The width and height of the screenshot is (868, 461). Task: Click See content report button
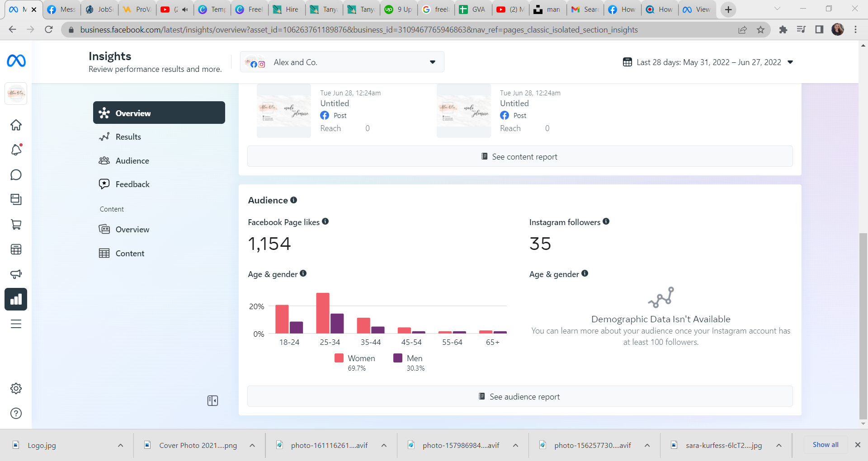click(x=520, y=156)
